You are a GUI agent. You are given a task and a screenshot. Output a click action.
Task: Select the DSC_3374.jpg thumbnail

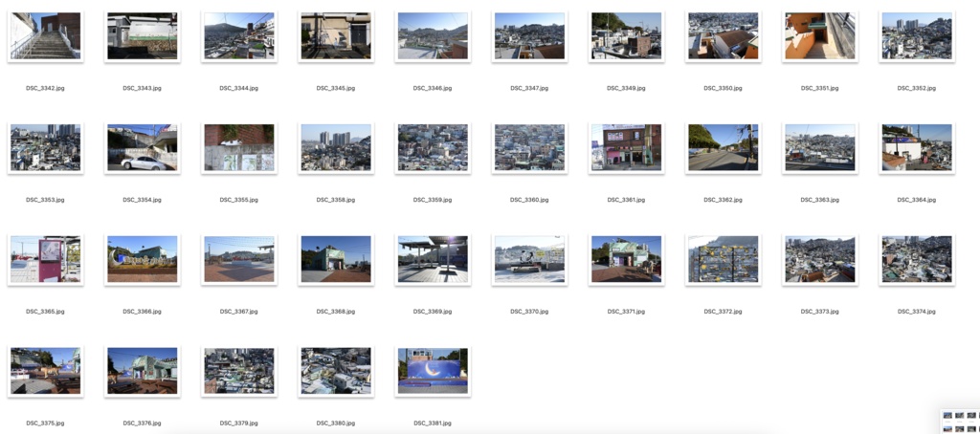point(917,259)
